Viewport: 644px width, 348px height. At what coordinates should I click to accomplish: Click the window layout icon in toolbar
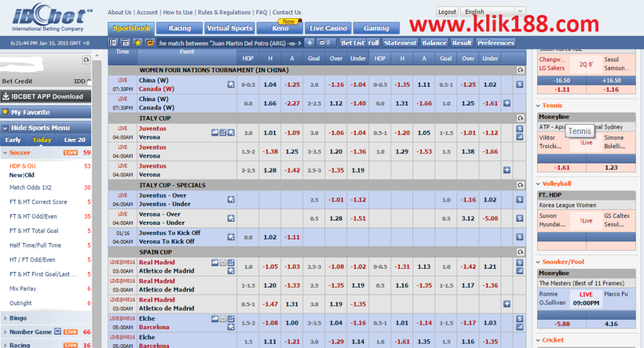pos(125,43)
